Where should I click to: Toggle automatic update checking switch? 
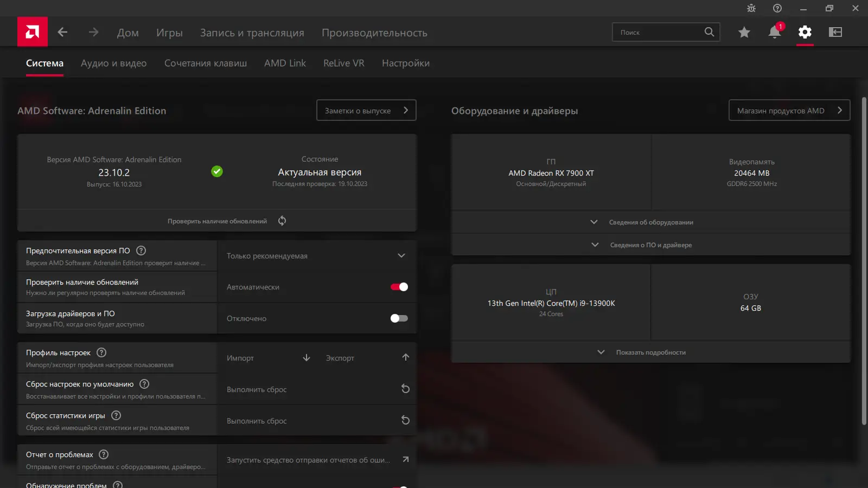[399, 287]
